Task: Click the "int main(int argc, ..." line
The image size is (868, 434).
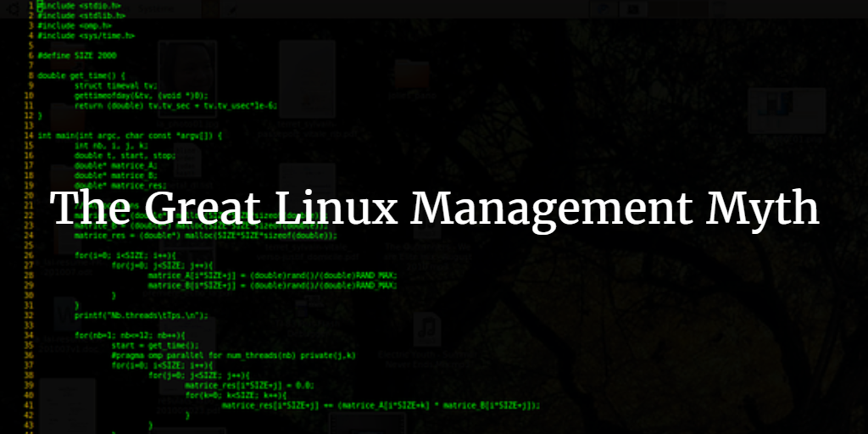Action: [x=130, y=135]
